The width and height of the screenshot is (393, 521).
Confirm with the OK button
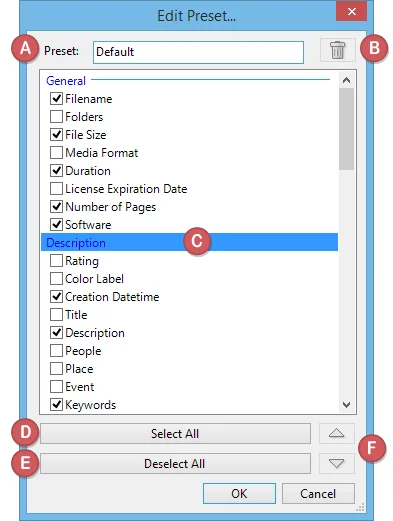coord(239,493)
